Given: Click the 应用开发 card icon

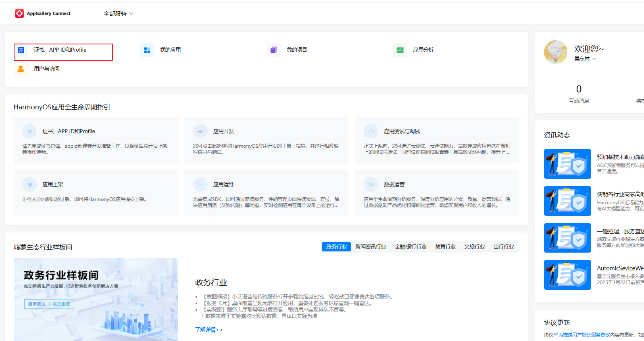Looking at the screenshot, I should [200, 131].
